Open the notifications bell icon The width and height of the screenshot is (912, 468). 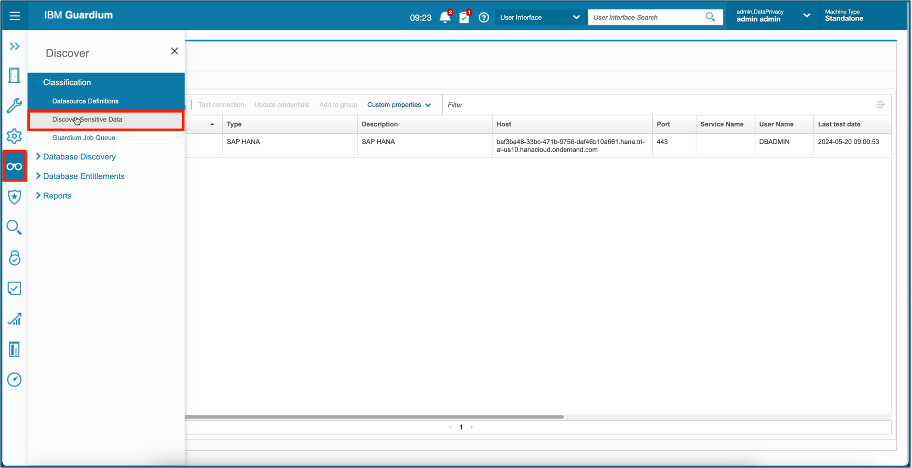446,17
